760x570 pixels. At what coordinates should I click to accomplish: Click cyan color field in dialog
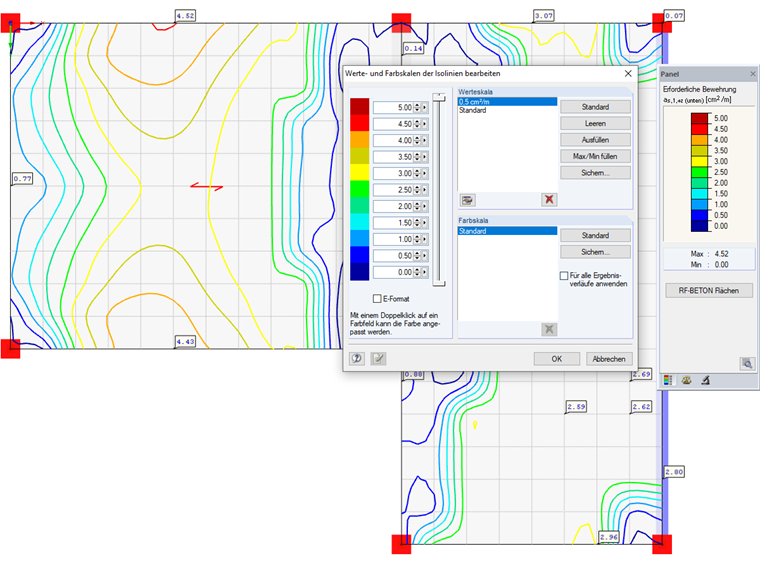tap(360, 222)
